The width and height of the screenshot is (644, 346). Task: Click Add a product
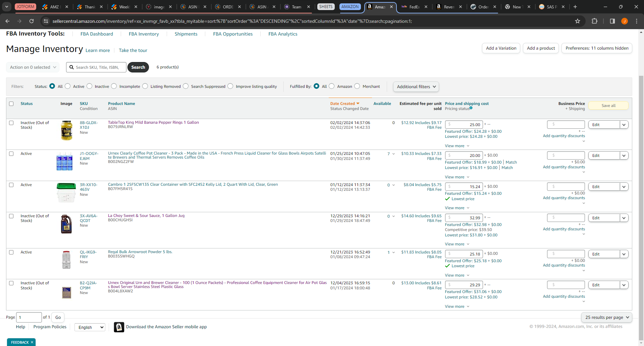click(x=541, y=48)
